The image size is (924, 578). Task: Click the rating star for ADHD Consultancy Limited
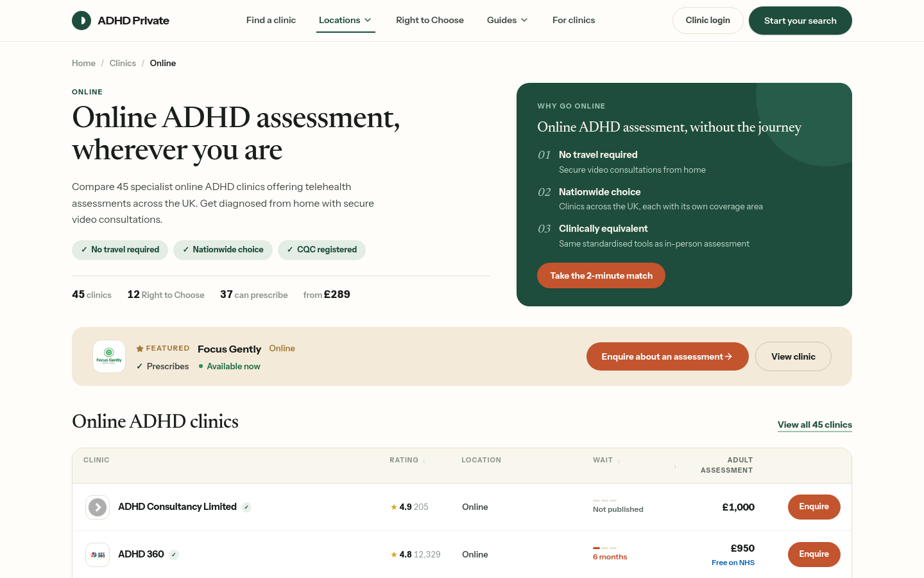pos(394,507)
